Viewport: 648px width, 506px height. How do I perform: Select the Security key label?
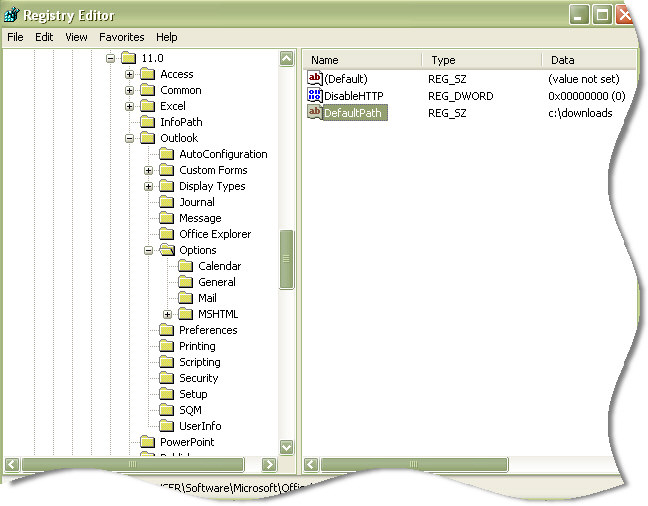coord(198,378)
